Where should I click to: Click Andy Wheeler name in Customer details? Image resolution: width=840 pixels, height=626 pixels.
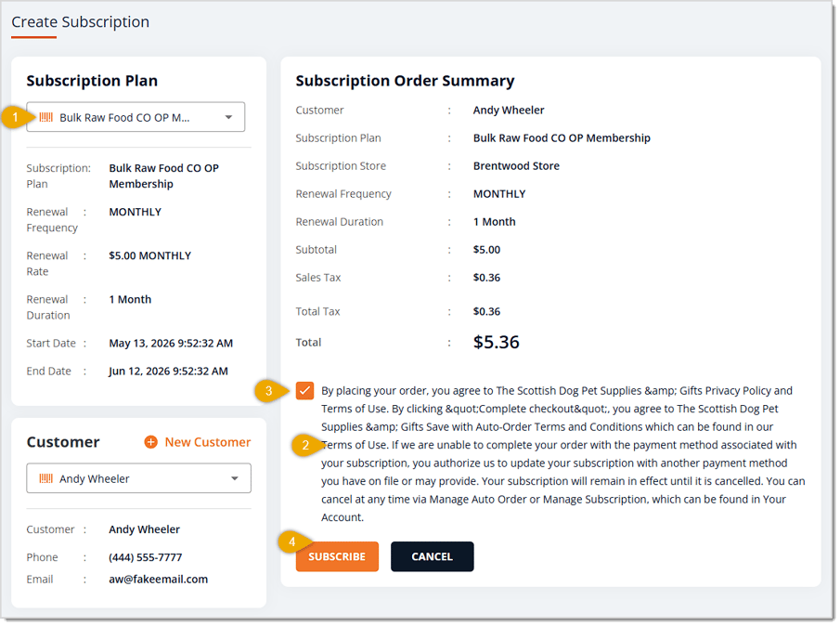pos(144,529)
